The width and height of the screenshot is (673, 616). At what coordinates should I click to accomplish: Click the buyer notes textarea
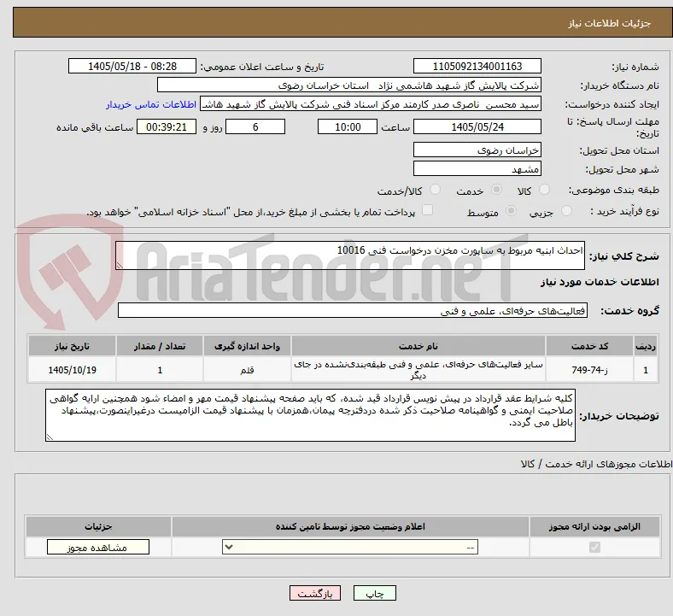pyautogui.click(x=310, y=415)
